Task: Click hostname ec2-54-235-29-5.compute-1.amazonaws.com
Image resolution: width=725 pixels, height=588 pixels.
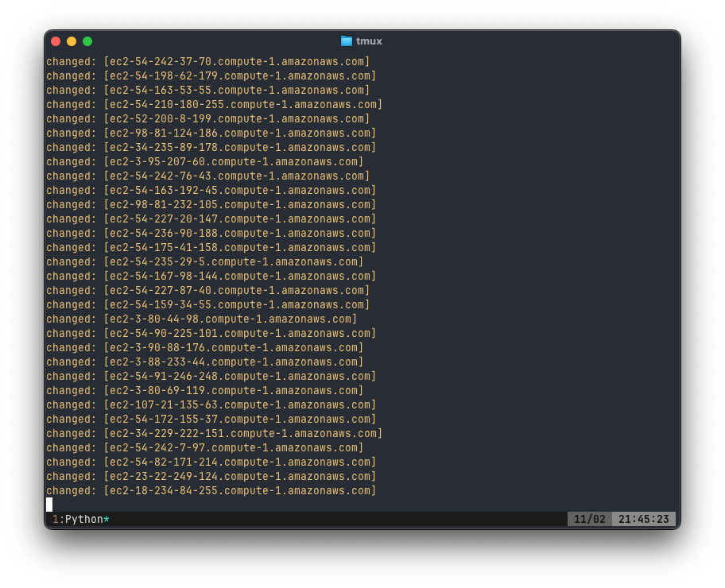Action: click(233, 262)
